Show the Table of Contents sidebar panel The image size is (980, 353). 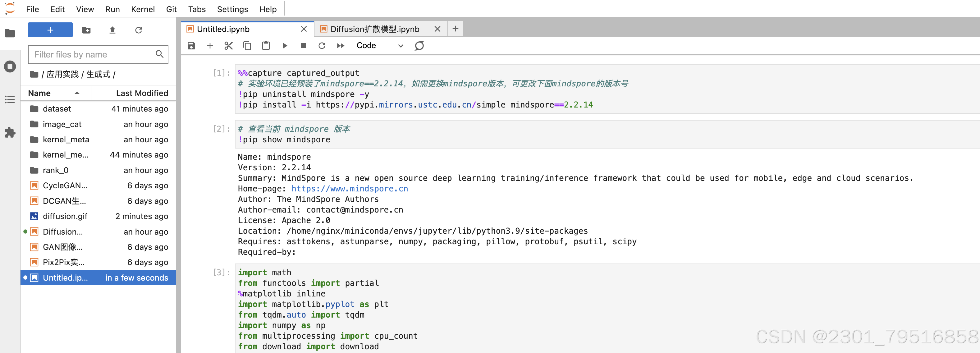(10, 100)
